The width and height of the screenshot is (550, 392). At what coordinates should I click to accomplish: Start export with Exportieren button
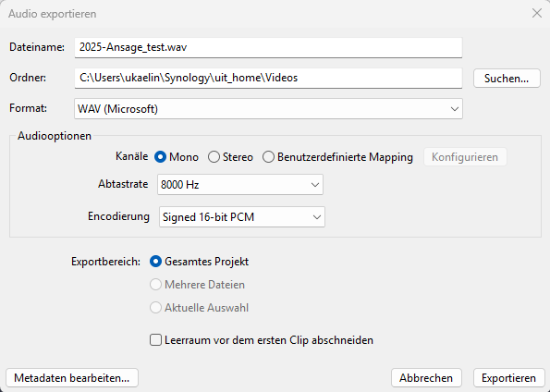tap(508, 378)
